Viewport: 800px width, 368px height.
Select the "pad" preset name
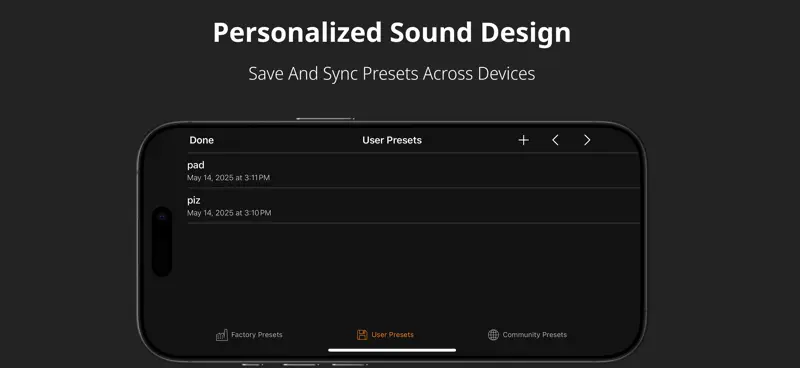click(x=196, y=165)
